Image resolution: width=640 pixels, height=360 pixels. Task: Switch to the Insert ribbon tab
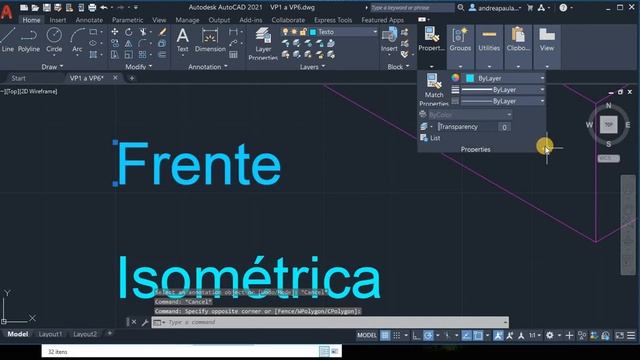point(58,20)
